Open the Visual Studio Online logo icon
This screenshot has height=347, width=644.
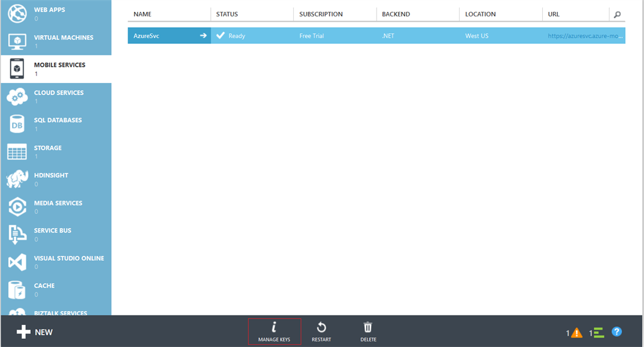pyautogui.click(x=17, y=262)
